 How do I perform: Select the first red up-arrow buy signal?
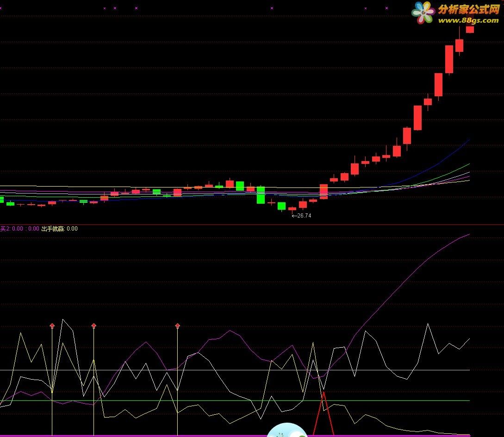[x=52, y=326]
